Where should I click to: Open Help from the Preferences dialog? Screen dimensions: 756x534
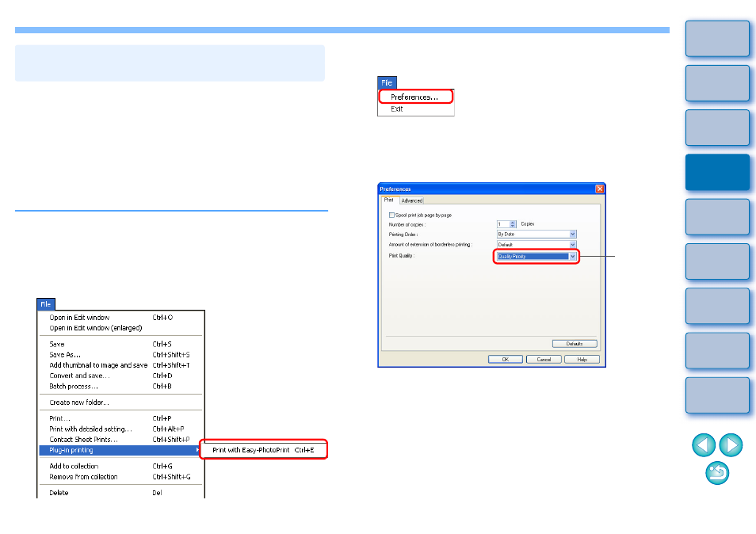(582, 360)
